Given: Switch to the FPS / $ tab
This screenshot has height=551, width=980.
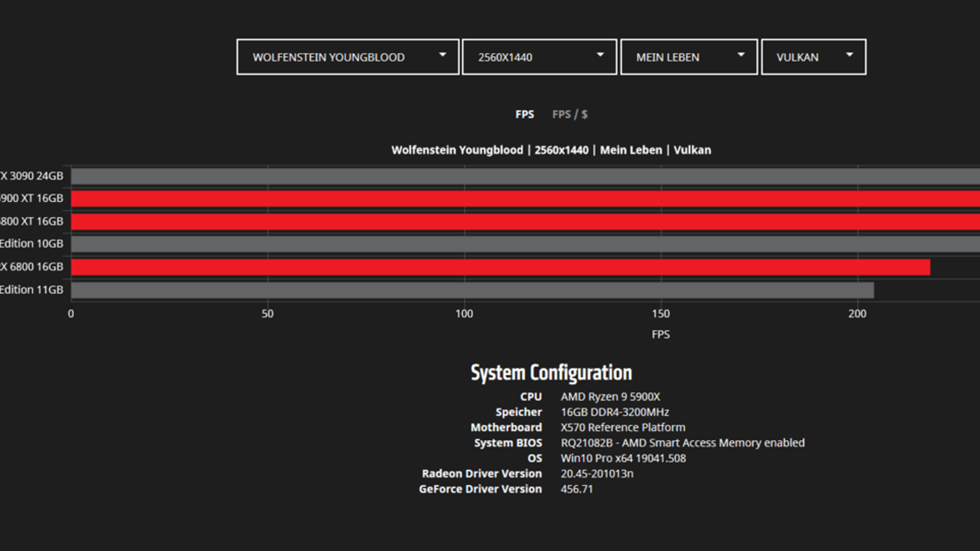Looking at the screenshot, I should (570, 114).
